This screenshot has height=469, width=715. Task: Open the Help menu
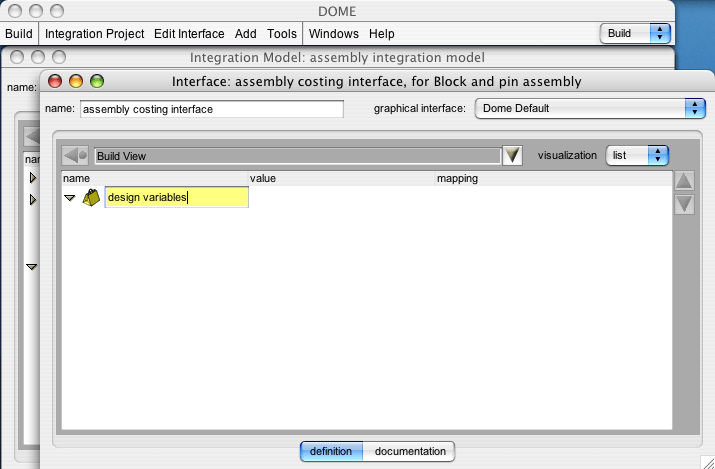point(382,34)
